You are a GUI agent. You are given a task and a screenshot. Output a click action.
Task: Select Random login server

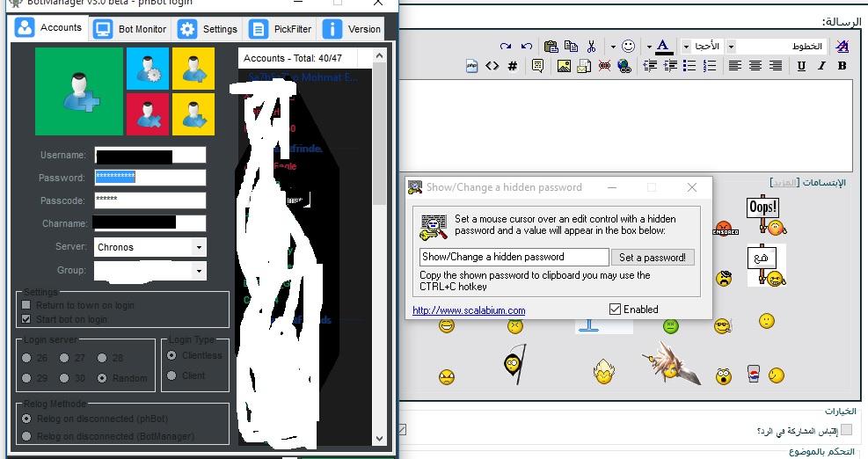coord(102,378)
